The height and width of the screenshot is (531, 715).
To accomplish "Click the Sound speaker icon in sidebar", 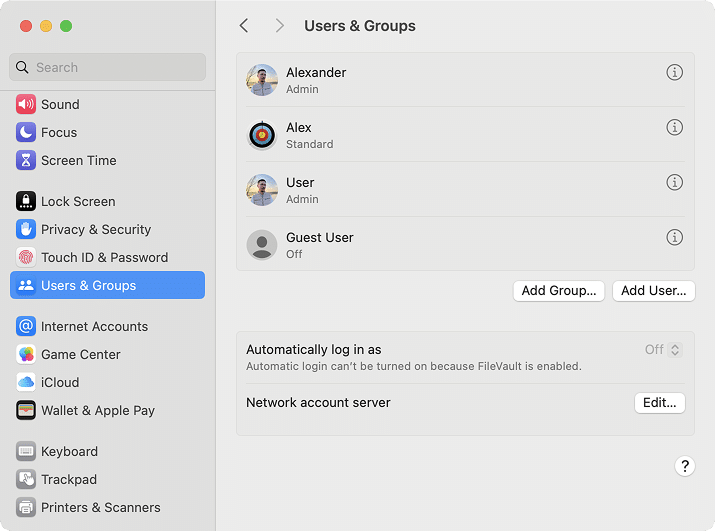I will [26, 104].
